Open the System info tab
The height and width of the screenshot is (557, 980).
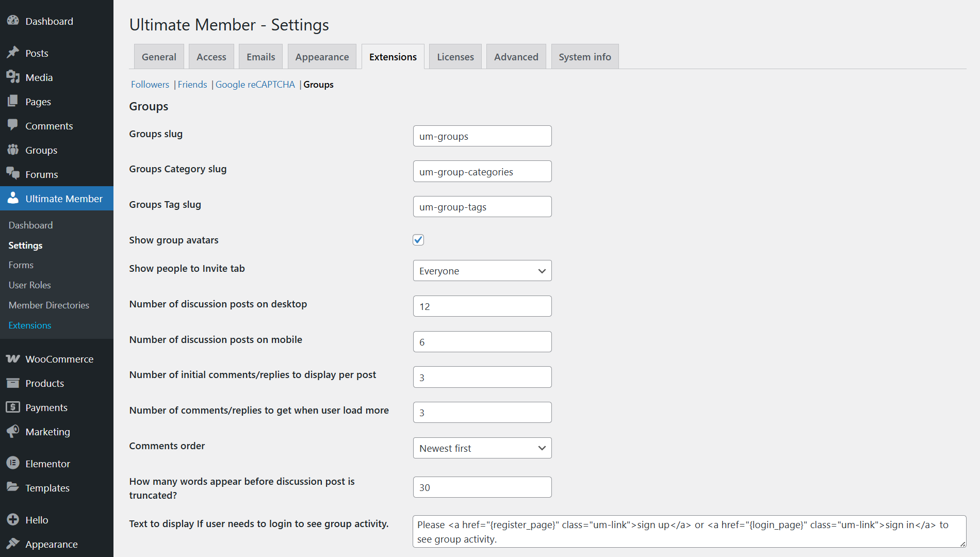coord(585,57)
